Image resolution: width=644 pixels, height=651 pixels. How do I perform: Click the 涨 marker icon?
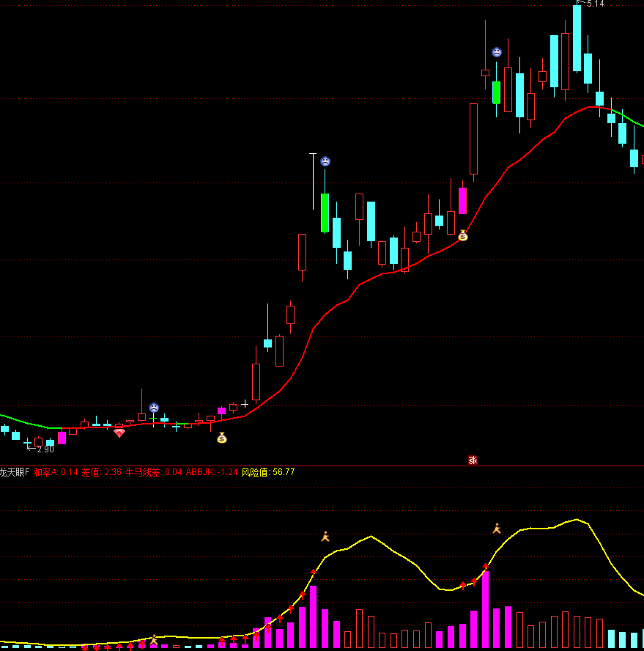pyautogui.click(x=473, y=460)
